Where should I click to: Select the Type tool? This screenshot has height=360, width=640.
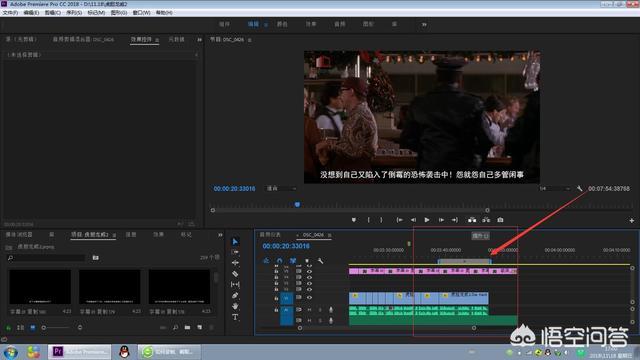(235, 317)
